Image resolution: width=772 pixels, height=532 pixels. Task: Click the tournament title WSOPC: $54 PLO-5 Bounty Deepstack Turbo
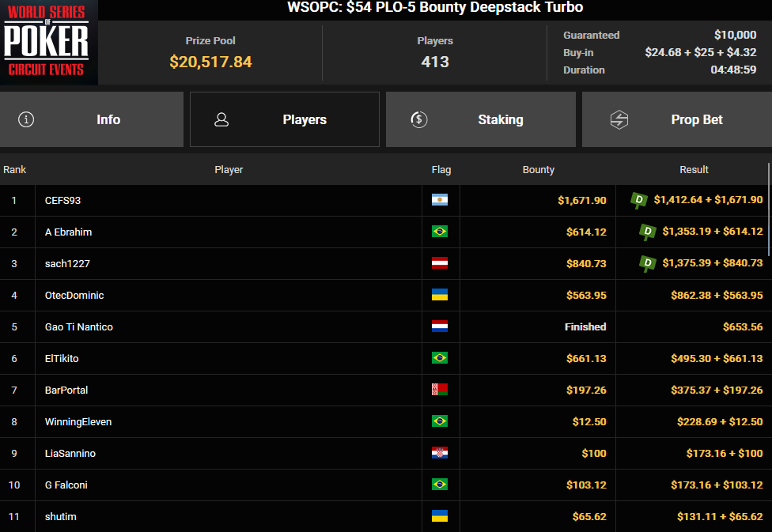pyautogui.click(x=435, y=7)
